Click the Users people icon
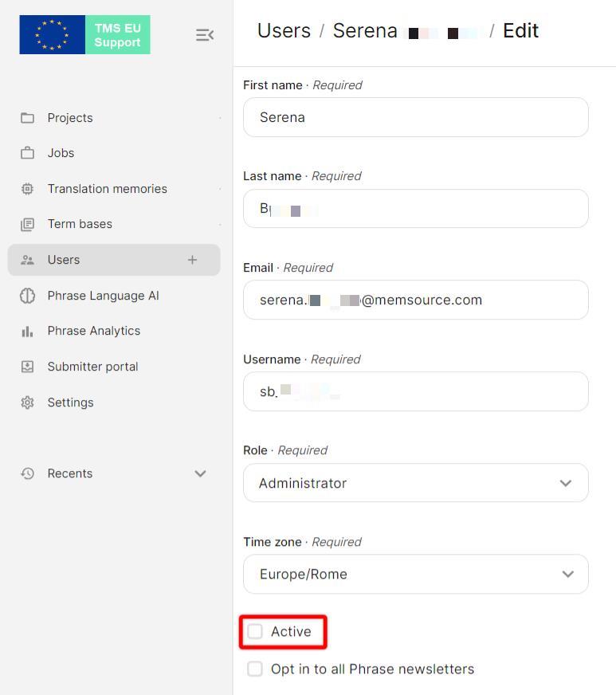The height and width of the screenshot is (695, 616). click(x=27, y=260)
